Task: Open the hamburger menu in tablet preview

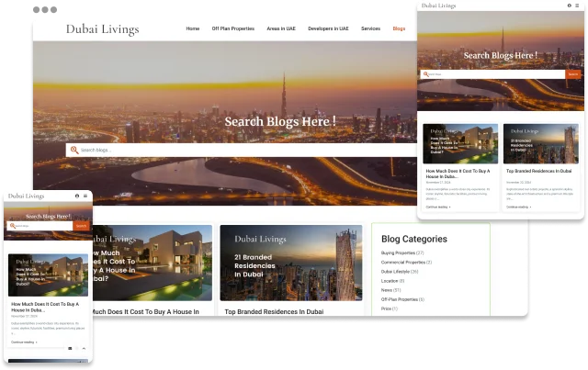Action: pyautogui.click(x=577, y=6)
